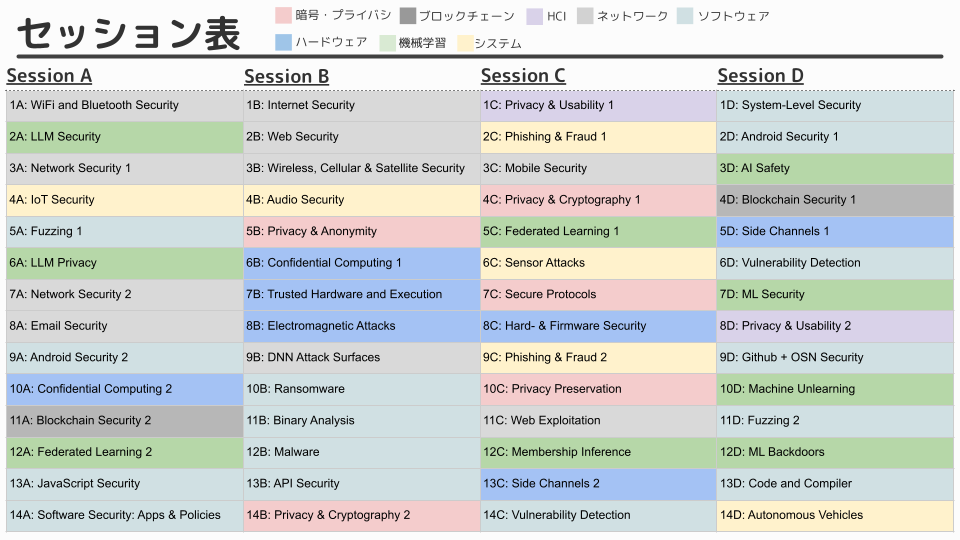Select the 4A: IoT Security cell

(125, 200)
